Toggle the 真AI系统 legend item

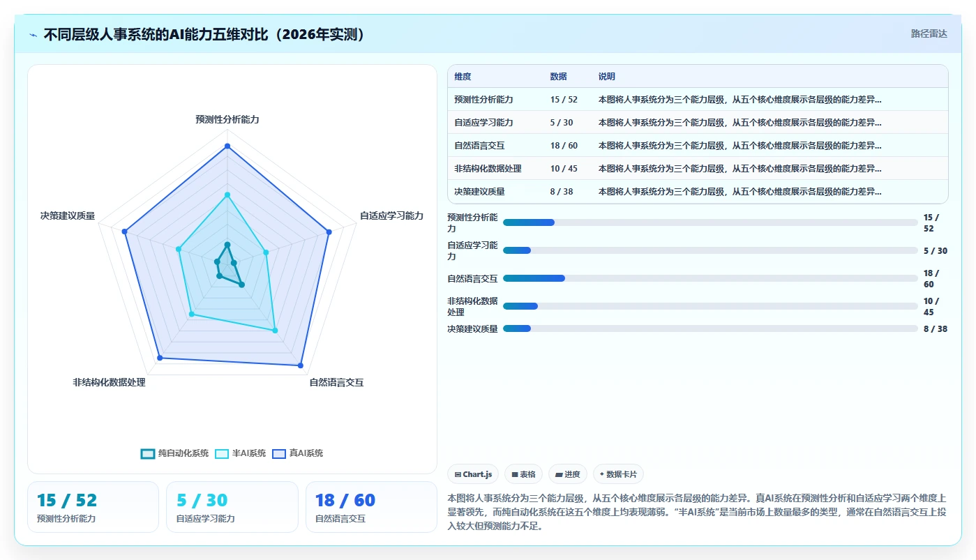click(x=297, y=453)
